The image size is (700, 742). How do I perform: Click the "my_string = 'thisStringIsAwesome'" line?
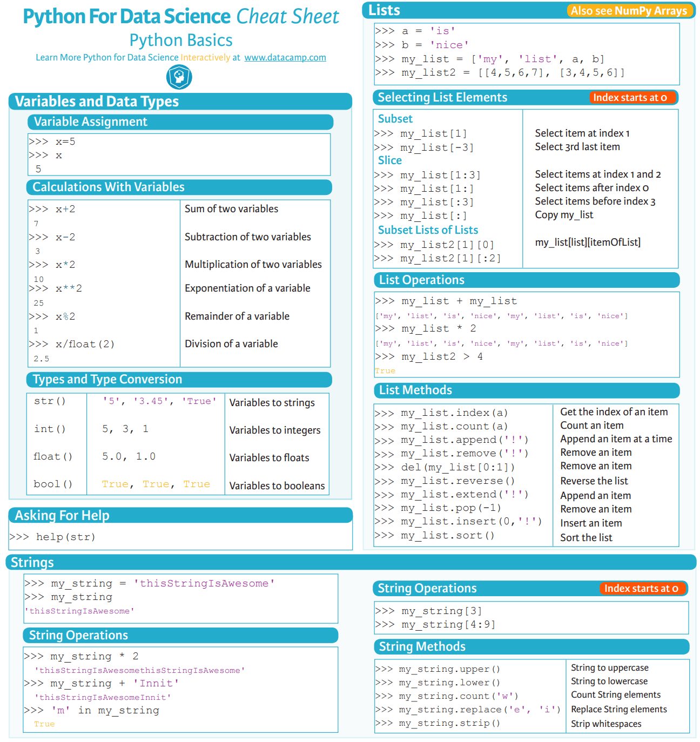[x=150, y=583]
